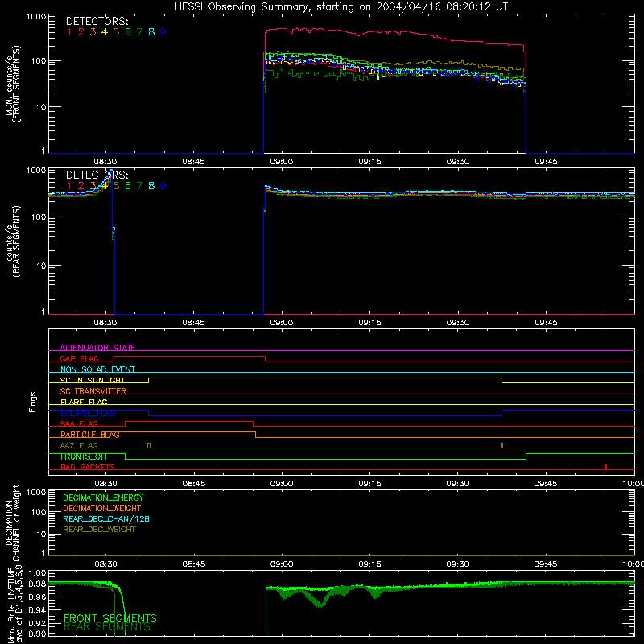Image resolution: width=644 pixels, height=644 pixels.
Task: Select the ECLIPSE_FLAG label
Action: (88, 413)
